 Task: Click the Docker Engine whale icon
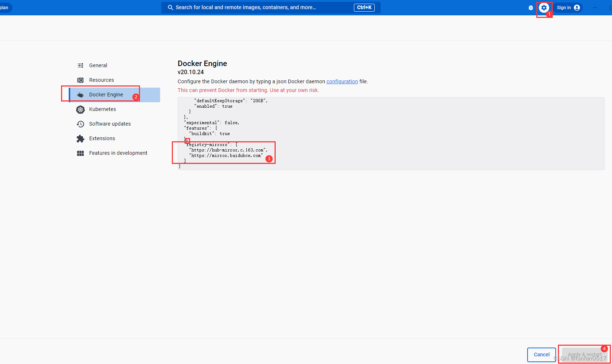point(80,95)
